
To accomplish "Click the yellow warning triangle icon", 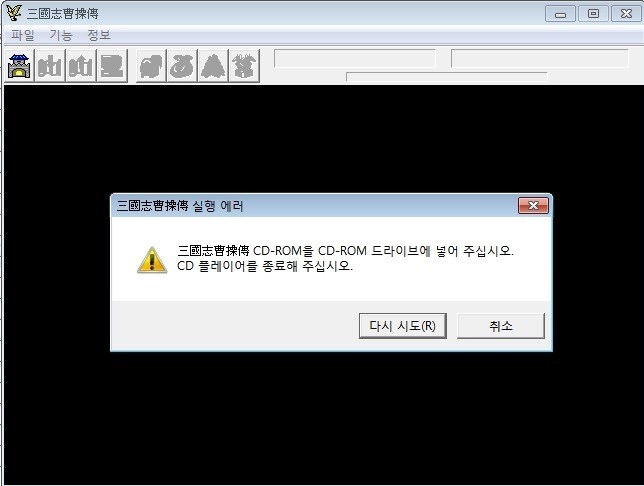I will pyautogui.click(x=152, y=260).
